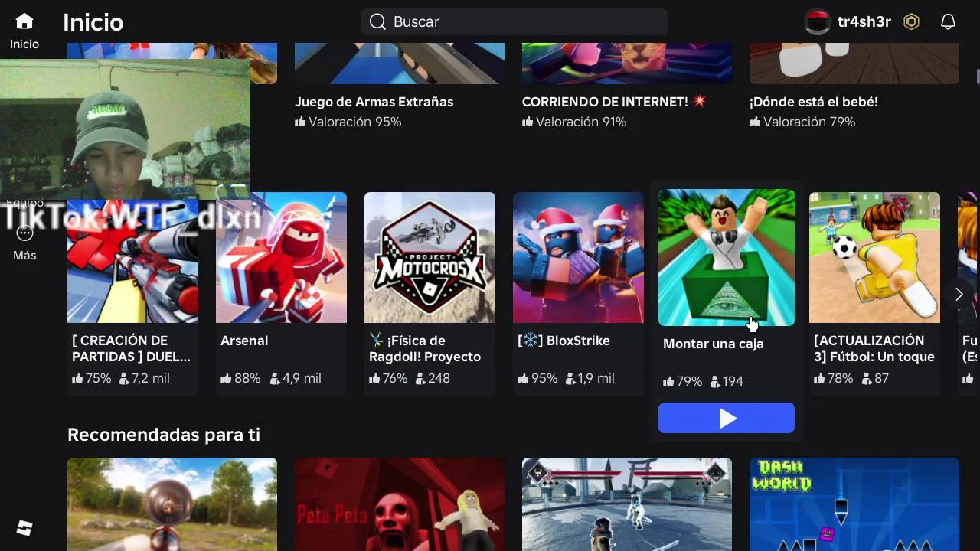
Task: Open the Dash World recommended thumbnail
Action: (x=854, y=504)
